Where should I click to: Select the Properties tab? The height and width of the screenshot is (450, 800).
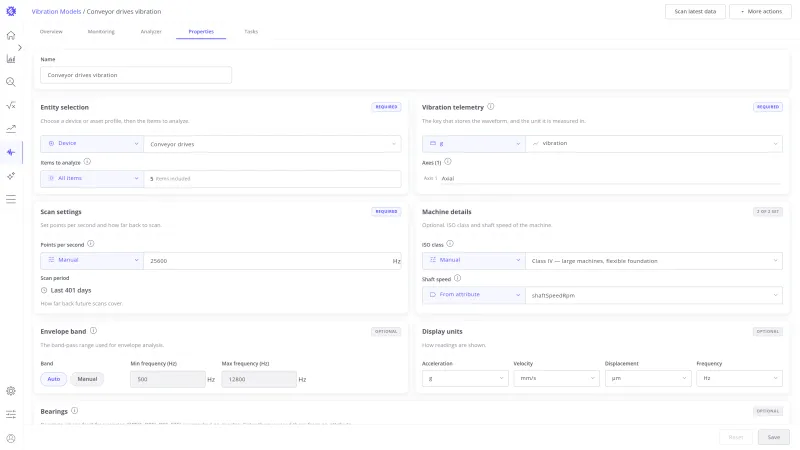201,32
